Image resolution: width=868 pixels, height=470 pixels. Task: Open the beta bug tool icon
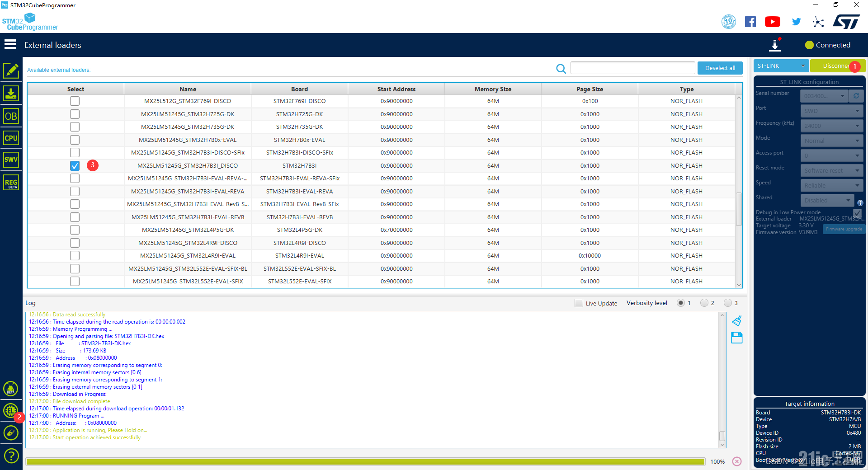11,389
